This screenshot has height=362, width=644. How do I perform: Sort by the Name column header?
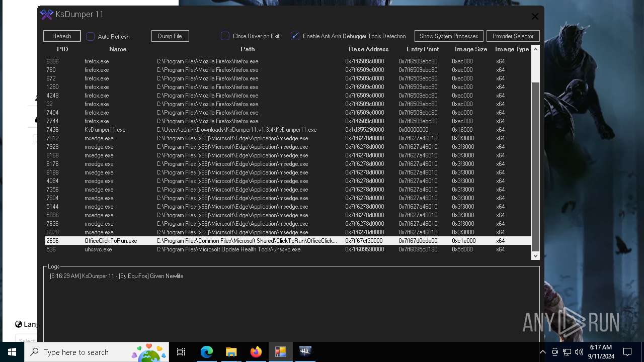118,49
